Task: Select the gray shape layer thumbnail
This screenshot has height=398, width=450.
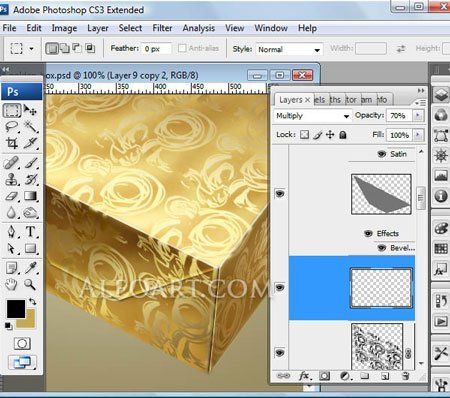Action: click(x=381, y=194)
